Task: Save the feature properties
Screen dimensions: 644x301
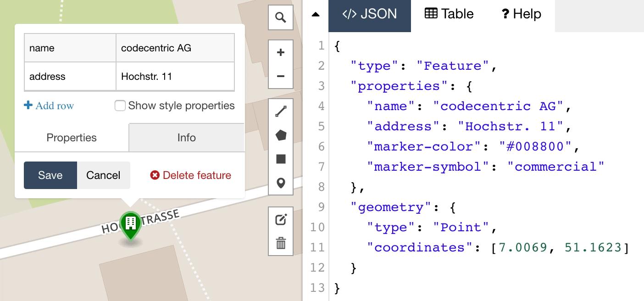Action: coord(50,175)
